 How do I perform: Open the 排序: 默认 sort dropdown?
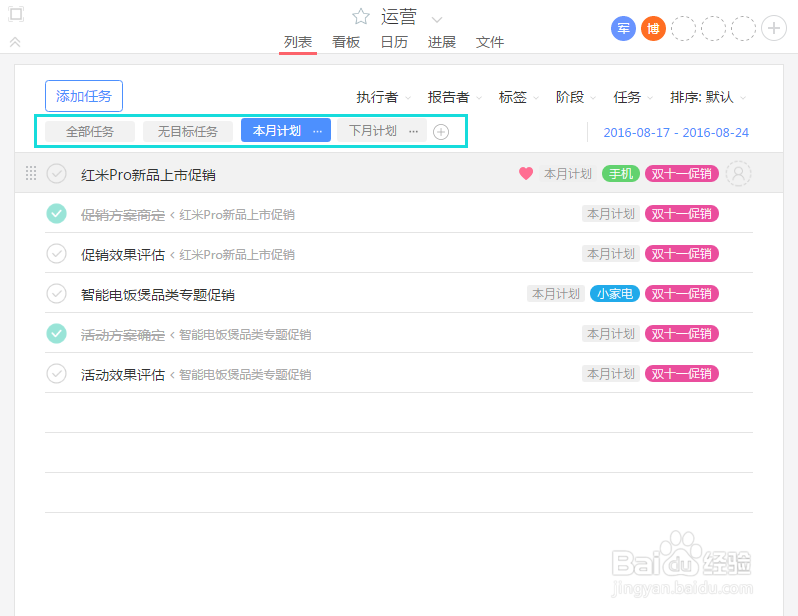click(708, 97)
